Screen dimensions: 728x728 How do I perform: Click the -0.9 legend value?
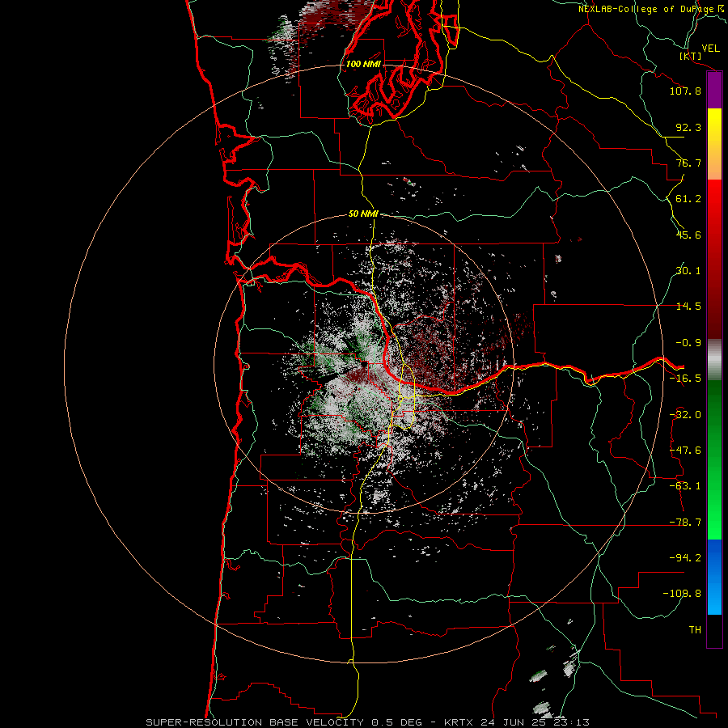[x=688, y=343]
